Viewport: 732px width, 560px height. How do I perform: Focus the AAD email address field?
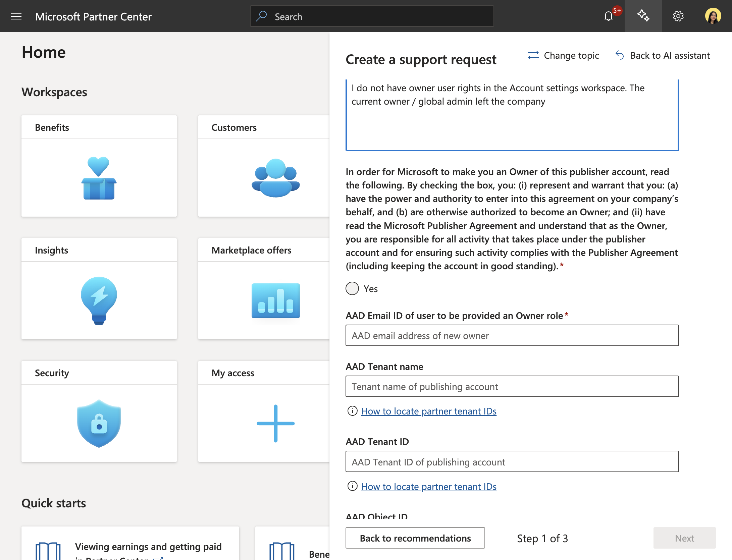(512, 335)
